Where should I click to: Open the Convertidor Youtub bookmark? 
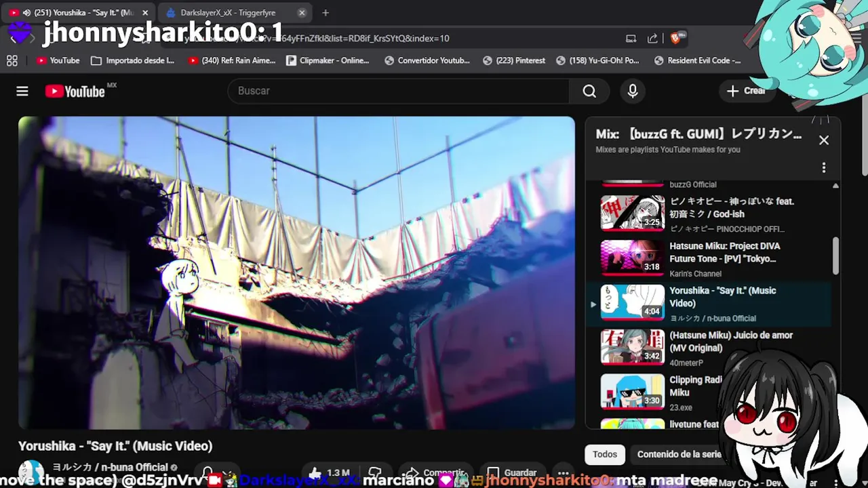pos(427,60)
